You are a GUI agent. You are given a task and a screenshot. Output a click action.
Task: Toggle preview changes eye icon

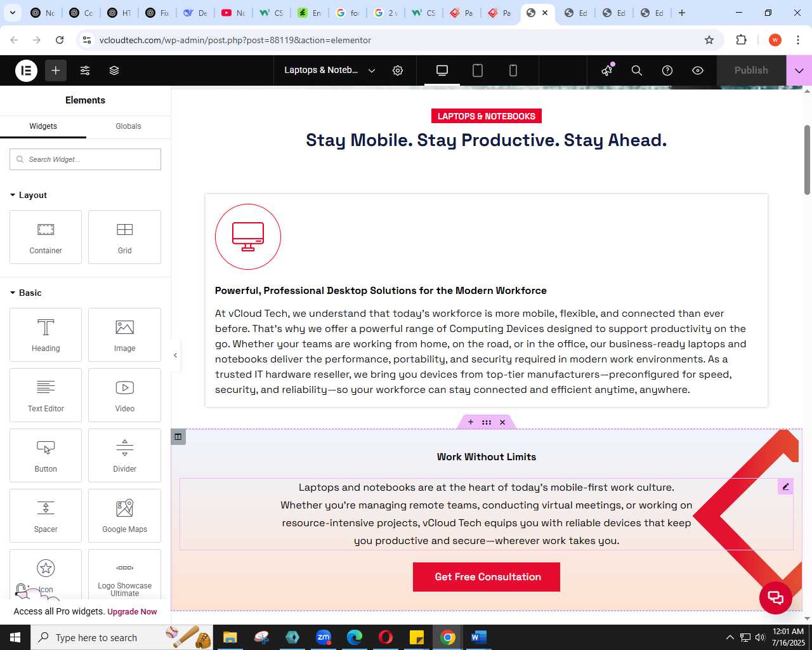pos(698,70)
